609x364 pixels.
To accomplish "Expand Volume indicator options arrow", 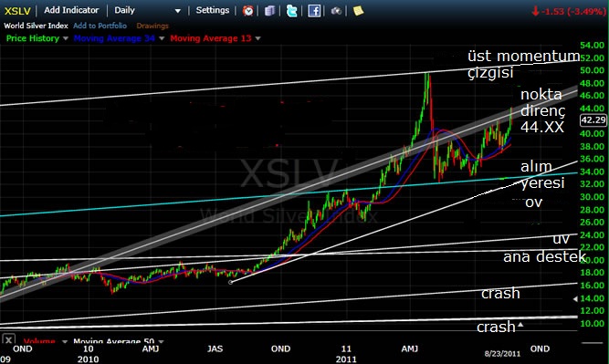I will coord(65,341).
